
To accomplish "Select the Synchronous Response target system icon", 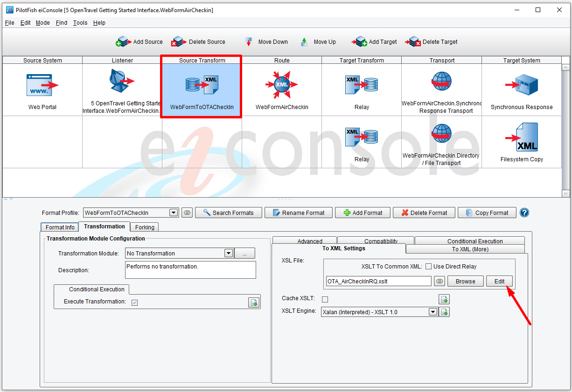I will tap(522, 85).
